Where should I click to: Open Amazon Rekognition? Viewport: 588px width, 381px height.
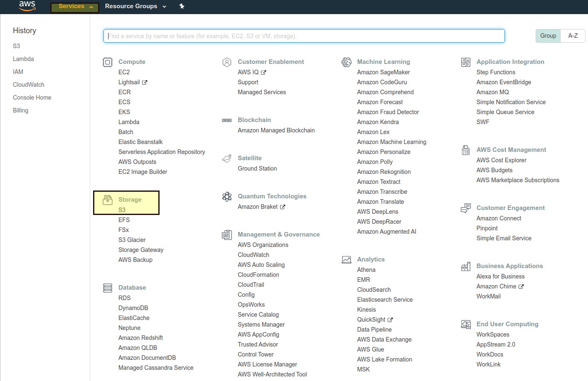pos(384,172)
